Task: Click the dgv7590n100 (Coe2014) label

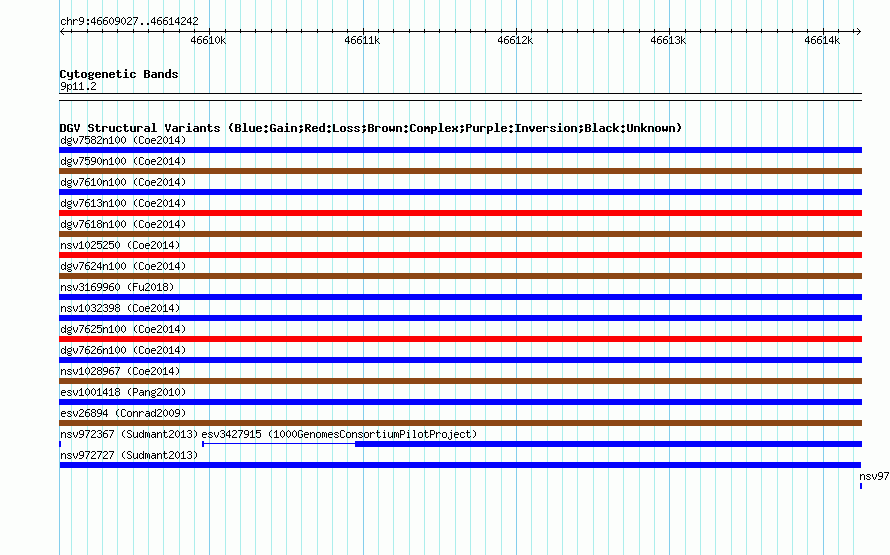Action: 123,161
